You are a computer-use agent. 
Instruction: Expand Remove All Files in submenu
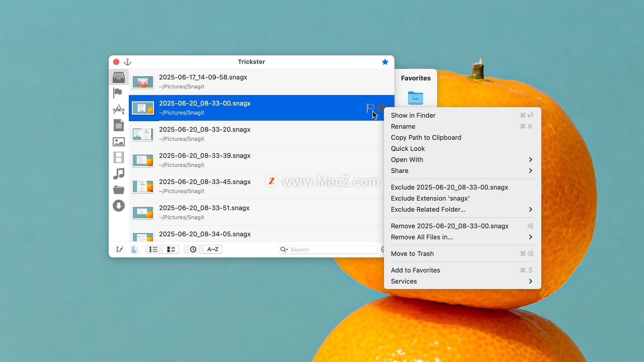(463, 237)
